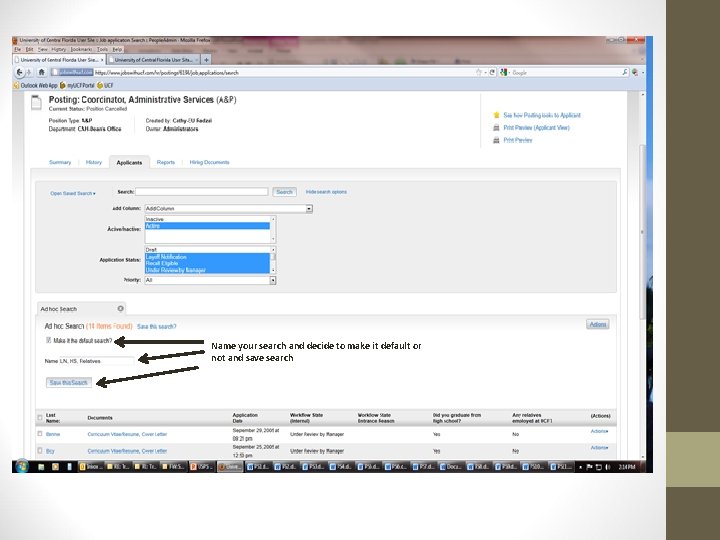Click the browser back arrow button
This screenshot has width=720, height=540.
coord(20,73)
